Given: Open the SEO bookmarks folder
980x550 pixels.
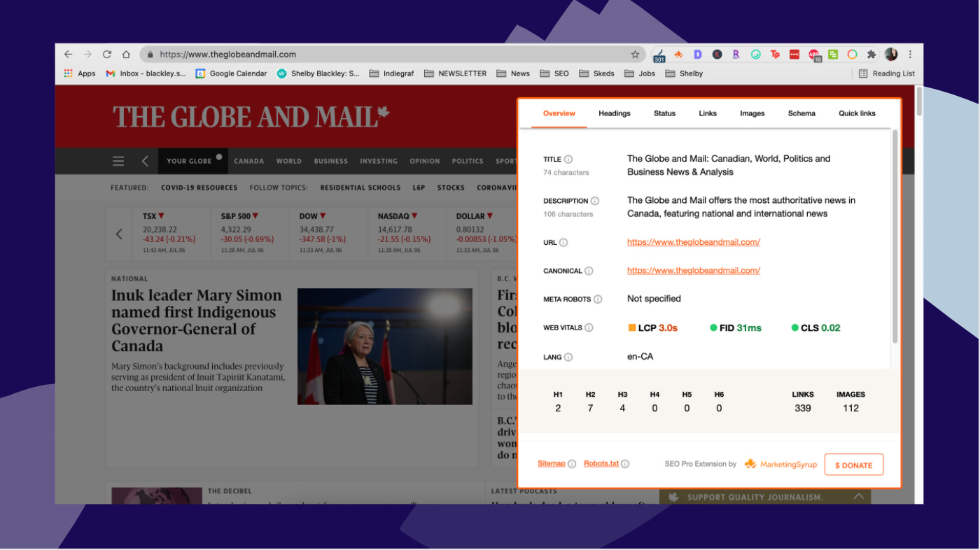Looking at the screenshot, I should point(554,73).
